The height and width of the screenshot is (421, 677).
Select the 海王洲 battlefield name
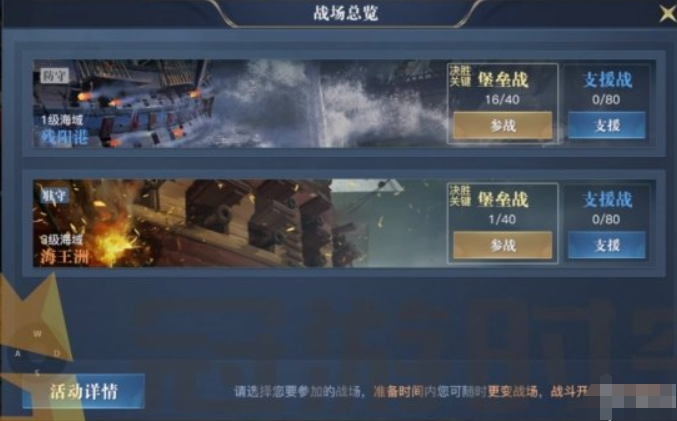[x=65, y=256]
